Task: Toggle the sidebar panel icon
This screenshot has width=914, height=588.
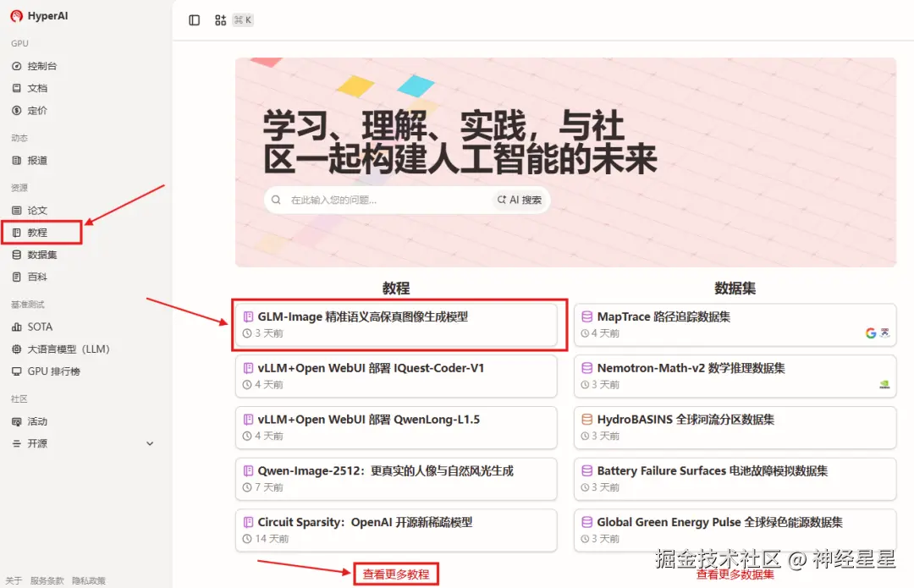Action: click(194, 19)
